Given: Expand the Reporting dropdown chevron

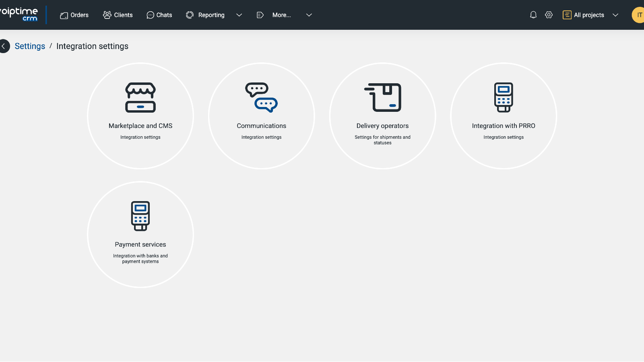Looking at the screenshot, I should pyautogui.click(x=239, y=15).
